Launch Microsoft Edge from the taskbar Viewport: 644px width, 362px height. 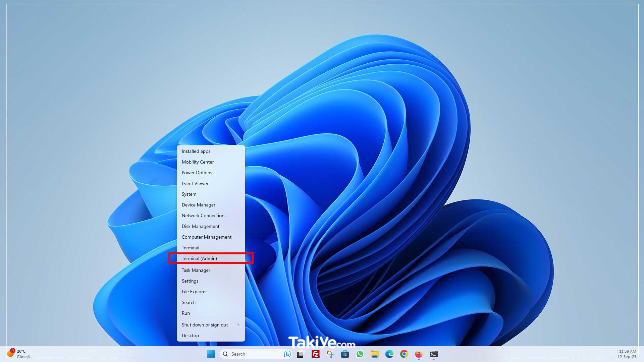click(x=389, y=354)
